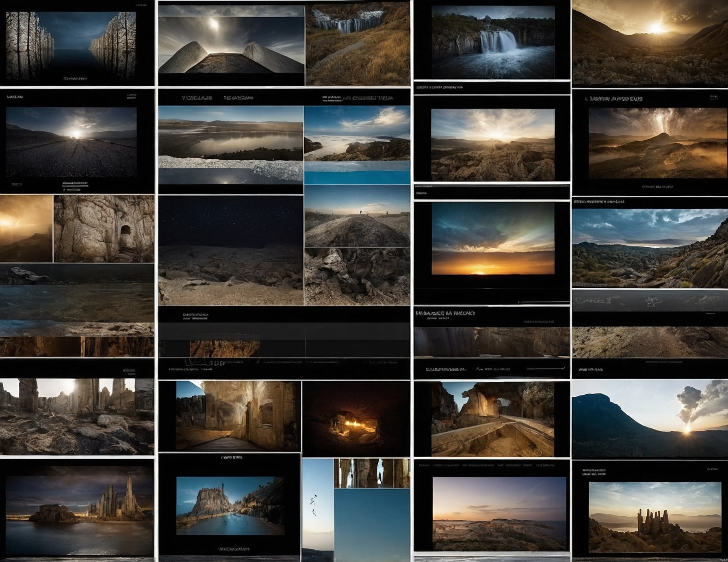Select the dirt trail panorama strip
This screenshot has width=728, height=562.
[x=650, y=342]
